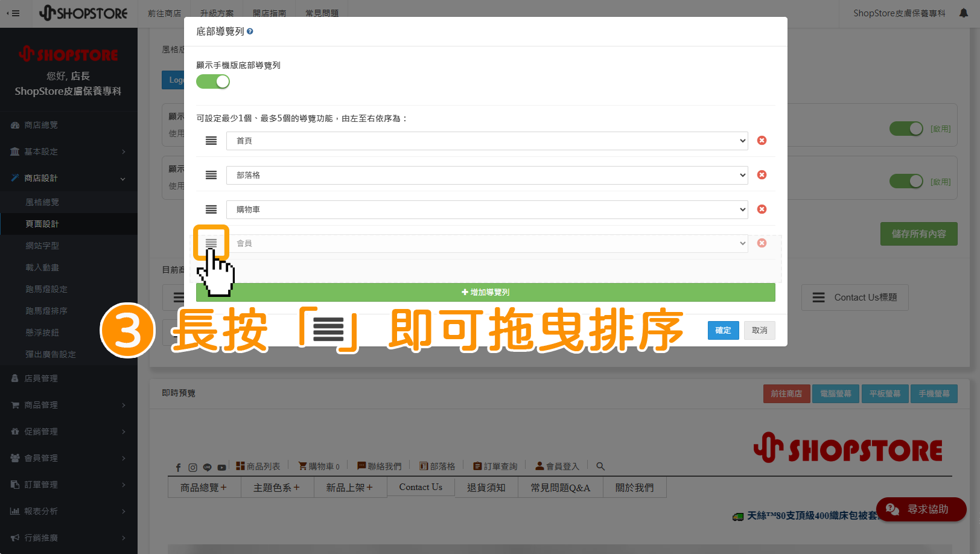This screenshot has width=980, height=554.
Task: Switch preview to 電腦螢幕
Action: (836, 393)
